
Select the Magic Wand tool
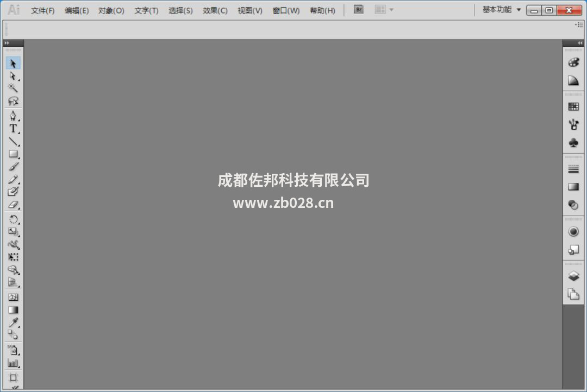[13, 88]
